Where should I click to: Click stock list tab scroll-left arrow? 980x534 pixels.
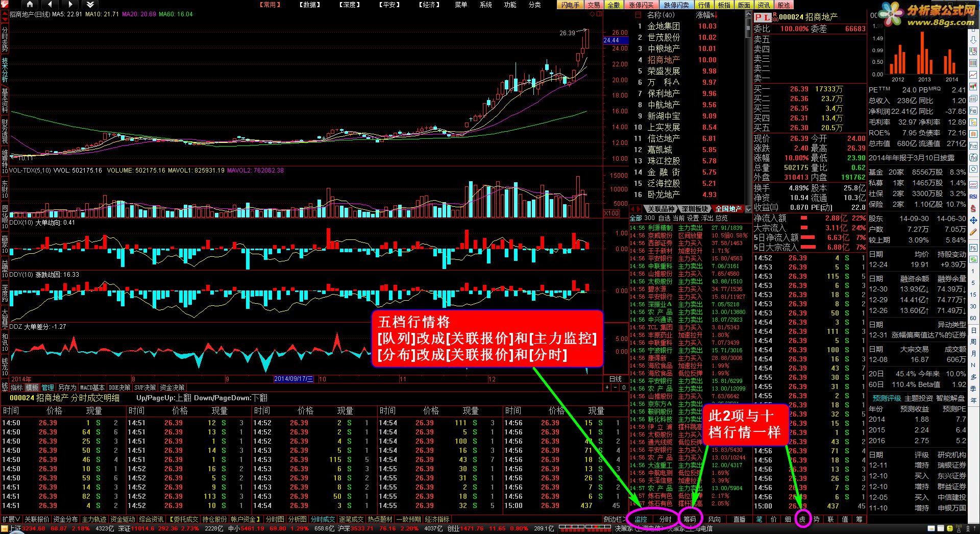tap(633, 209)
